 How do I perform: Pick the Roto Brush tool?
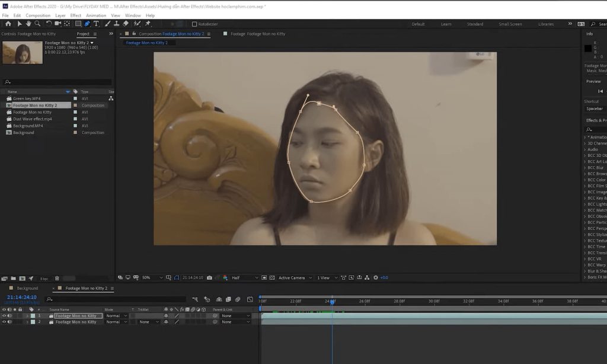(x=136, y=24)
